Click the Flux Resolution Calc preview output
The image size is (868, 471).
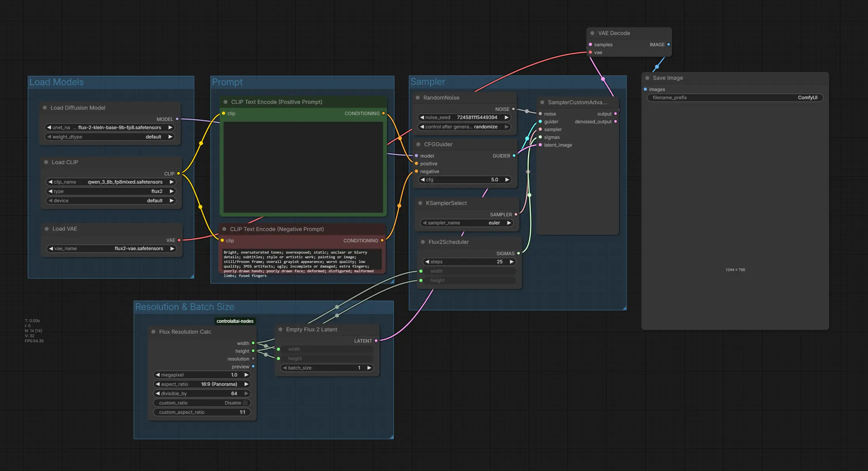coord(253,366)
